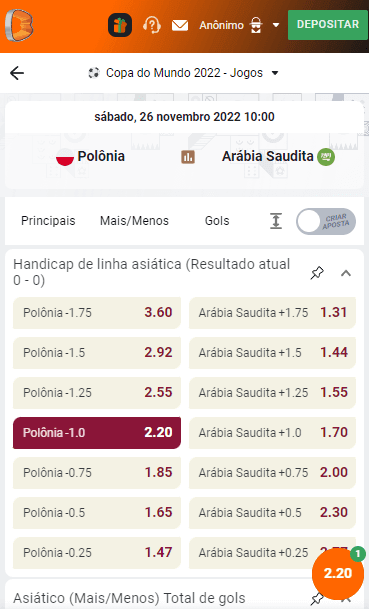This screenshot has height=609, width=369.
Task: Click the orange site logo
Action: point(19,25)
